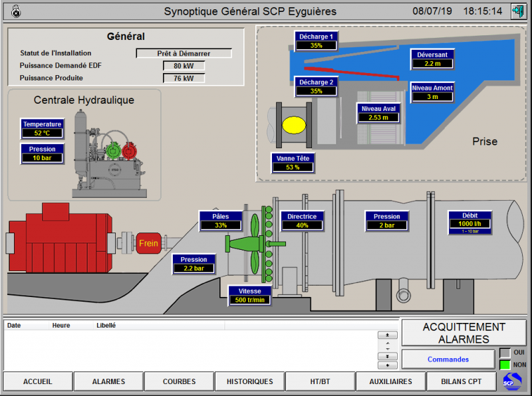Click the Prêt à Démarrer status field

184,53
